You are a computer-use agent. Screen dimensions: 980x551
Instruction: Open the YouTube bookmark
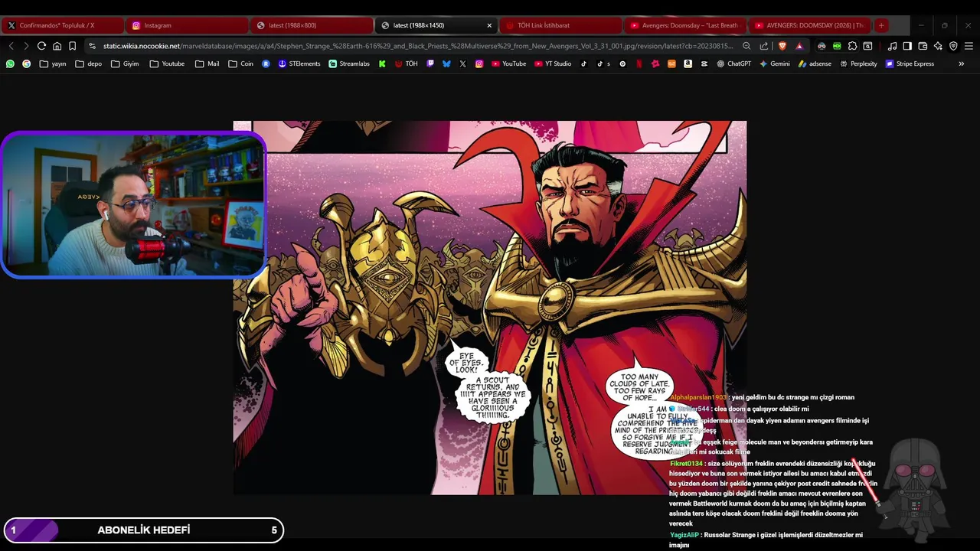tap(508, 64)
